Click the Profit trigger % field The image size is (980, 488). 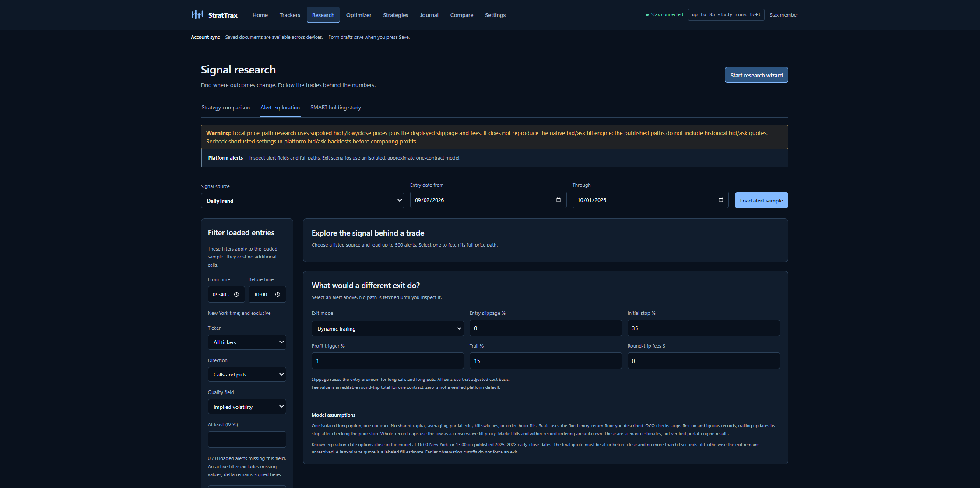coord(387,361)
